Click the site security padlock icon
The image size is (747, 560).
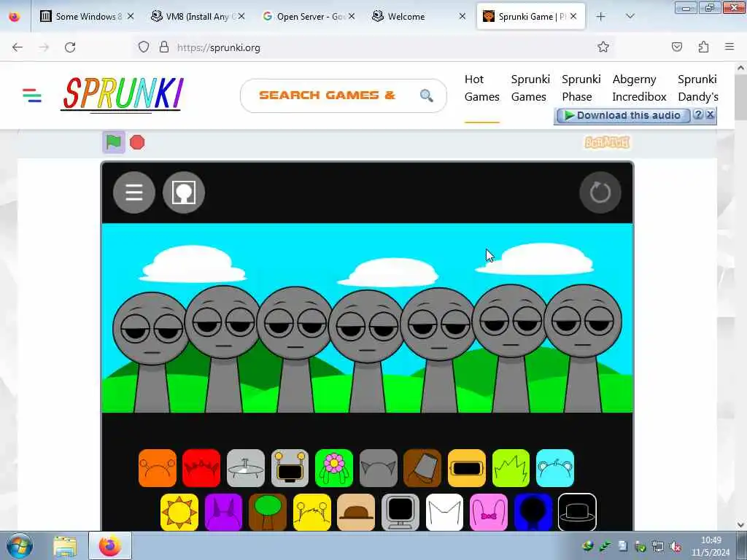pyautogui.click(x=164, y=47)
